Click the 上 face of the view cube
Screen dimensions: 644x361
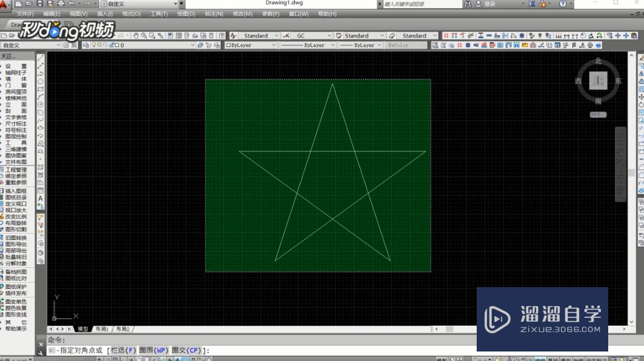click(598, 81)
